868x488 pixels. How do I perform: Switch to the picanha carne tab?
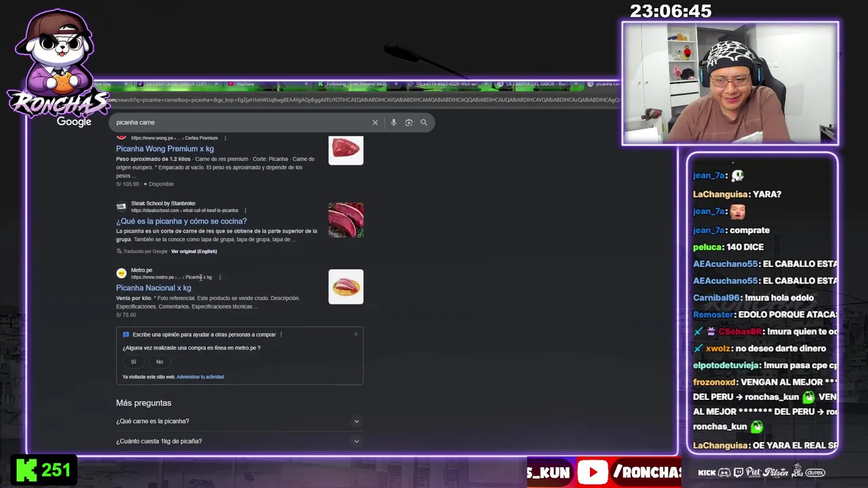(x=602, y=84)
